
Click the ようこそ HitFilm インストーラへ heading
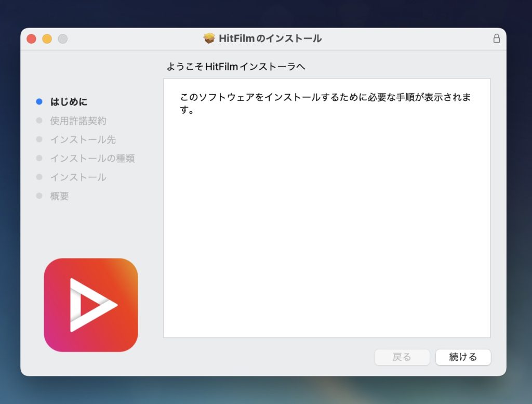point(236,67)
